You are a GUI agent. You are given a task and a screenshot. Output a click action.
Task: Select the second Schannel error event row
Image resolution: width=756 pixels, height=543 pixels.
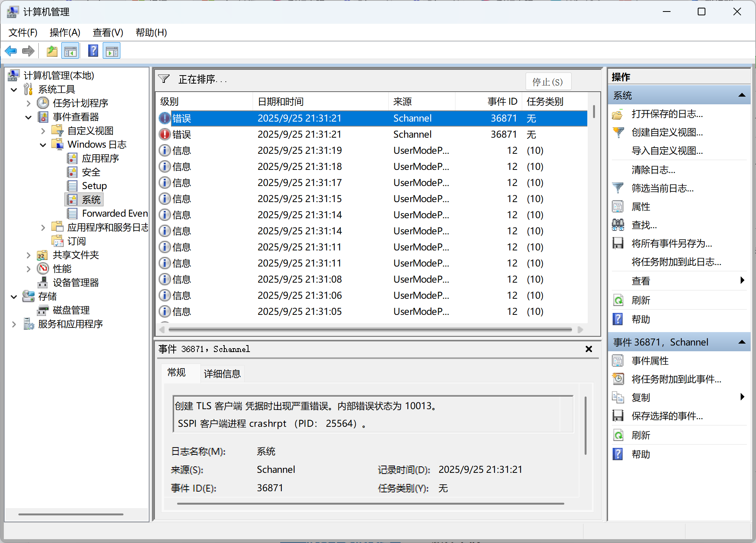tap(299, 135)
